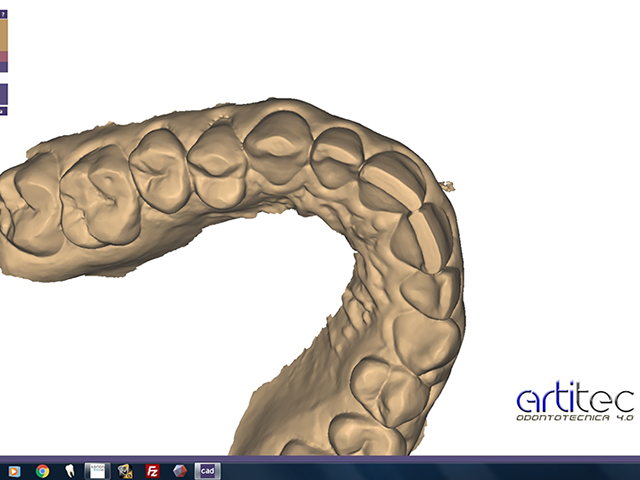The width and height of the screenshot is (640, 480).
Task: Click the large purple block in left panel
Action: click(3, 94)
